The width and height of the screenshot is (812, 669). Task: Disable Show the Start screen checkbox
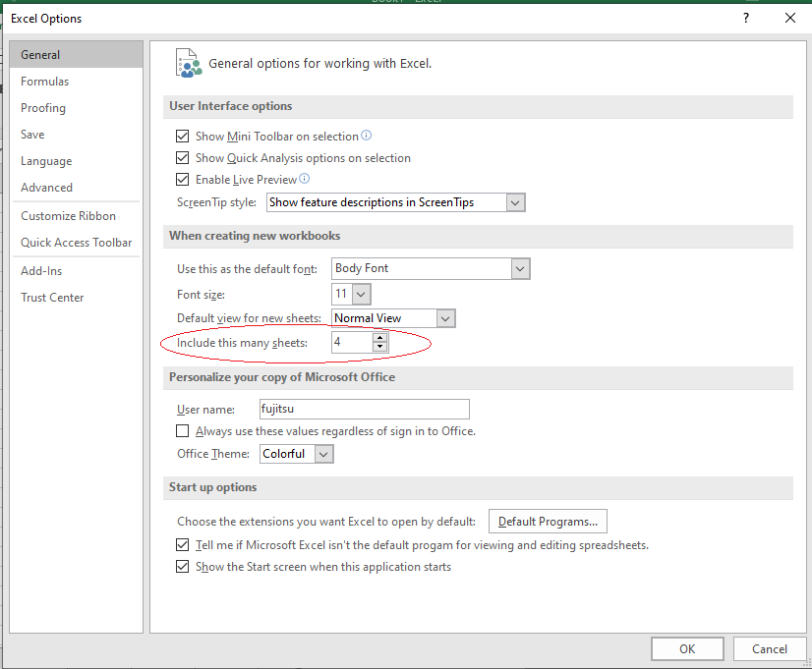click(x=182, y=567)
